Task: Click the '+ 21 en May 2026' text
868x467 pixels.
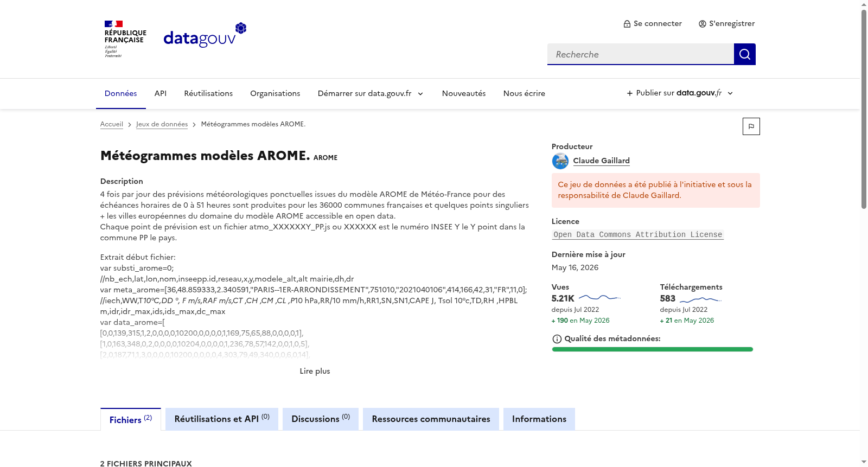Action: (x=687, y=321)
